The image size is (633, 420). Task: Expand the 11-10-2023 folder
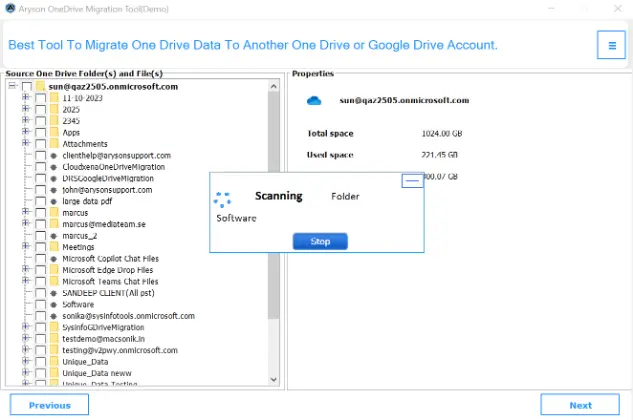pos(26,97)
